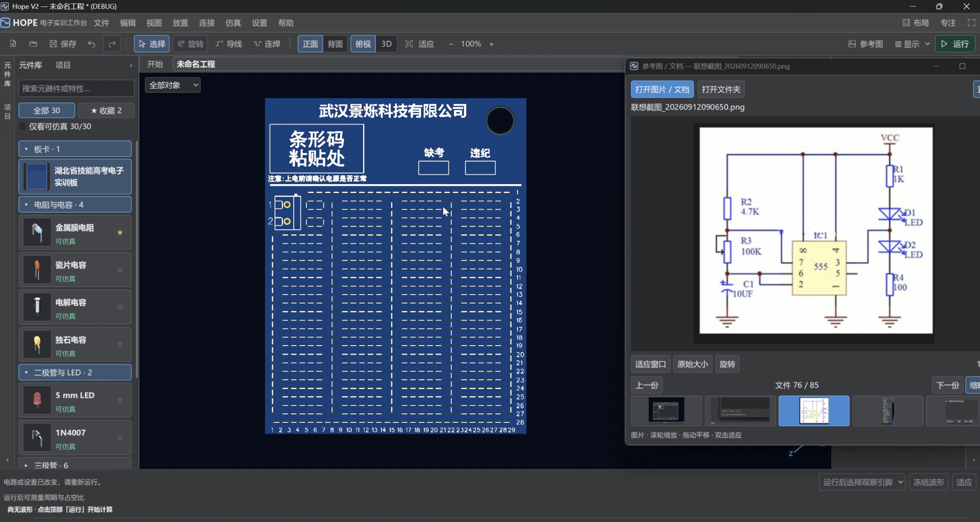Open the 文件 menu
This screenshot has height=522, width=980.
coord(102,23)
